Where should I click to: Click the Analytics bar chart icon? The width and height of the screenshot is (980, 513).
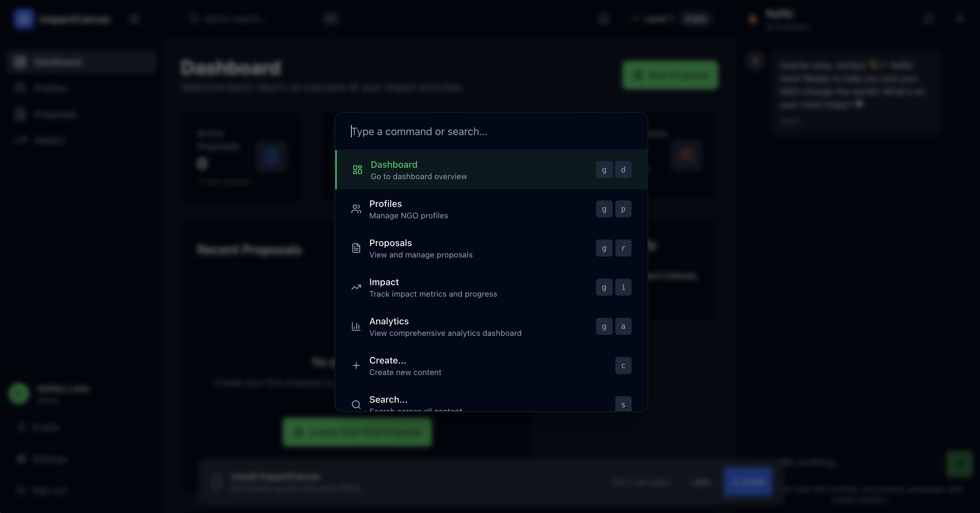click(x=356, y=327)
